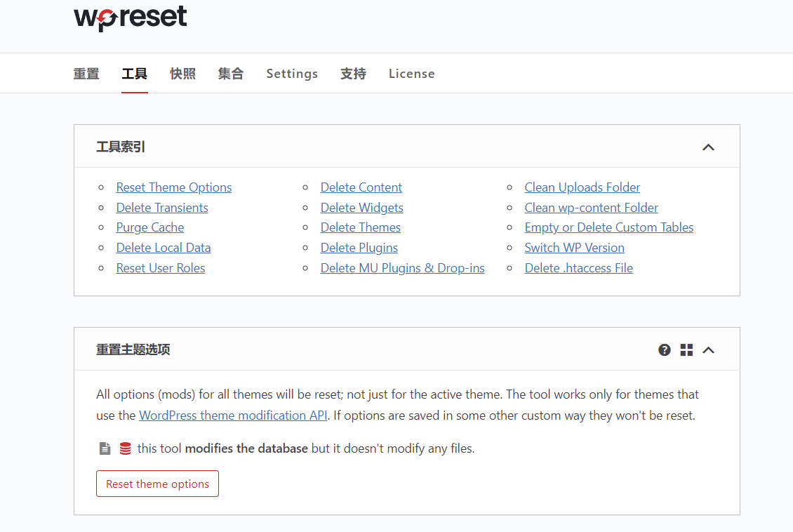
Task: Switch to the 重置 tab
Action: pyautogui.click(x=86, y=74)
